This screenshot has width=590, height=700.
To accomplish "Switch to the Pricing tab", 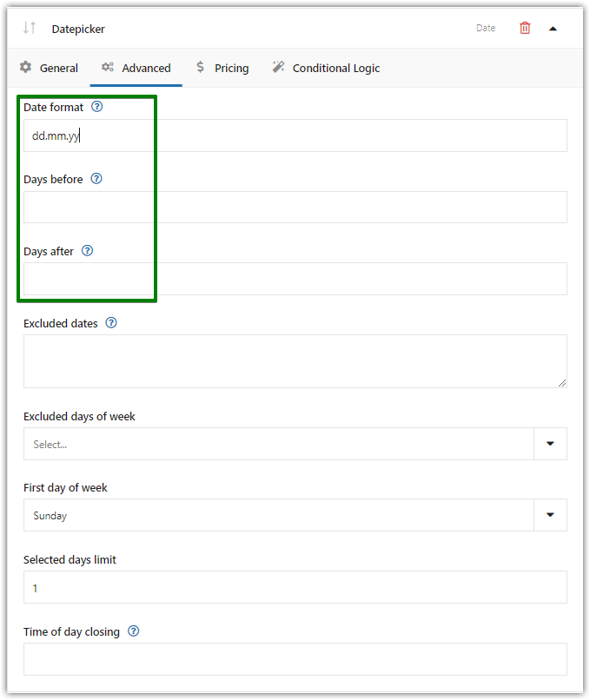I will coord(222,68).
